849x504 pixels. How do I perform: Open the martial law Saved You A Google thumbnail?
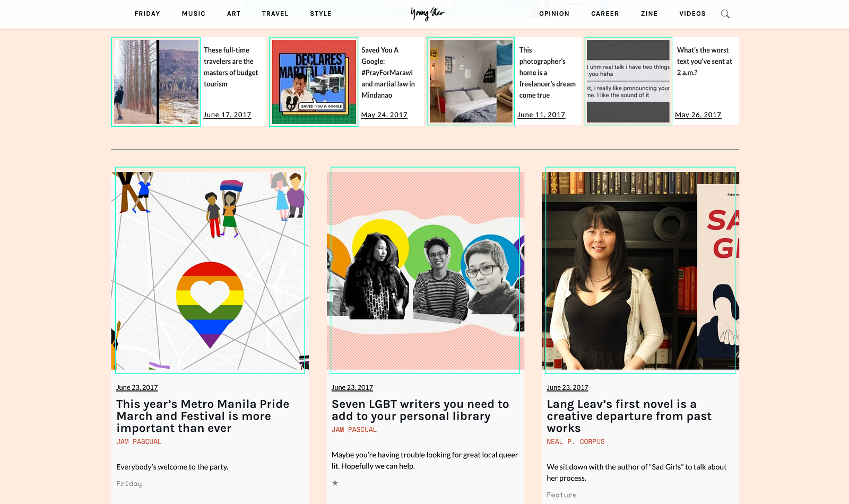click(x=314, y=82)
